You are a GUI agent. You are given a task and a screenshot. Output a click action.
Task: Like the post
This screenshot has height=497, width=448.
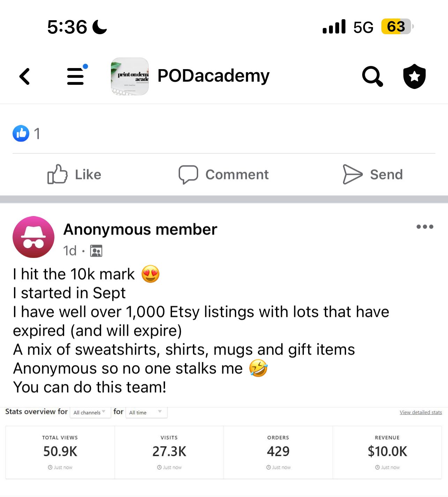click(74, 174)
